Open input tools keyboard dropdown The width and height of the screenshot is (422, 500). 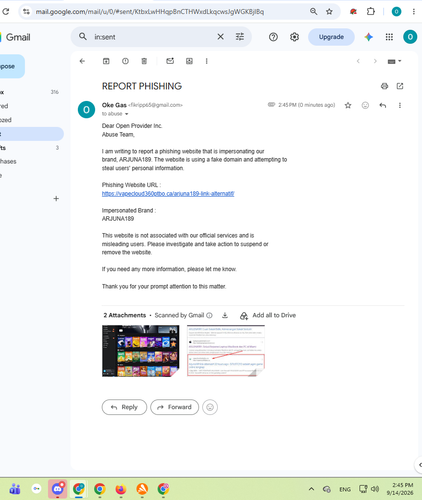394,61
